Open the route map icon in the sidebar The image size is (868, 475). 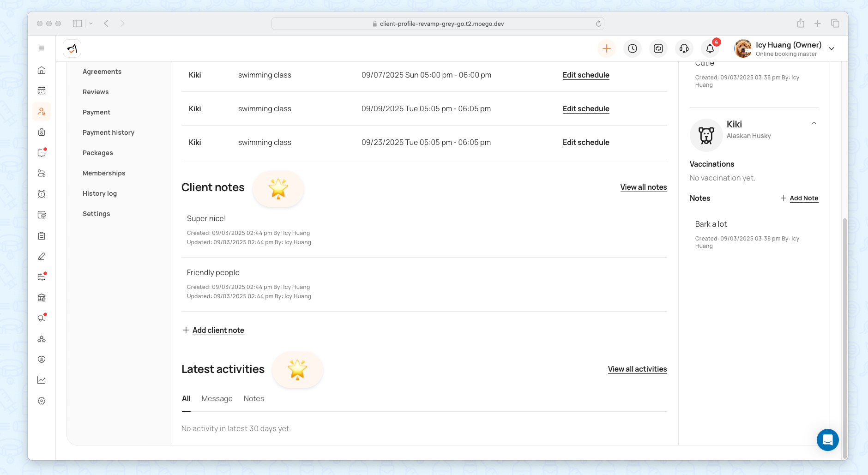42,173
